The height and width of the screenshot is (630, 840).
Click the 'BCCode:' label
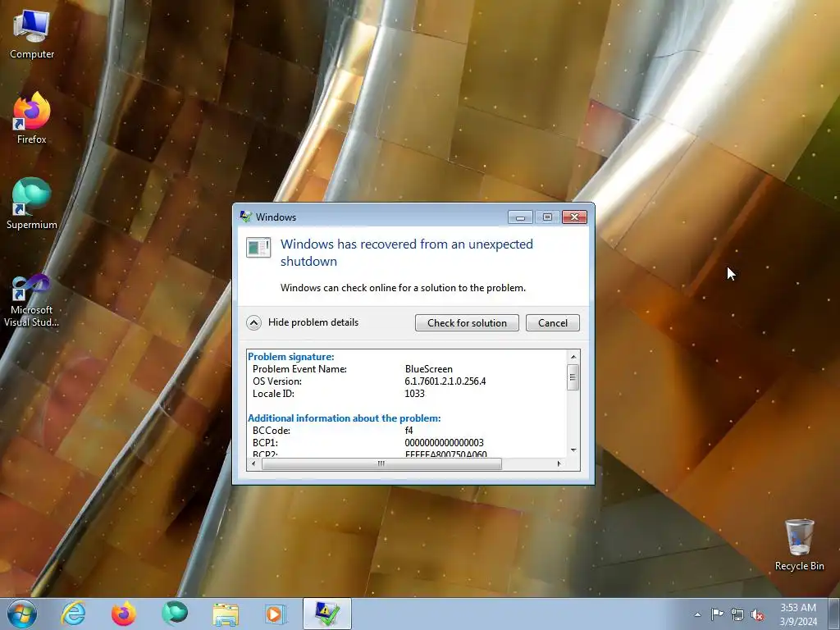(271, 431)
